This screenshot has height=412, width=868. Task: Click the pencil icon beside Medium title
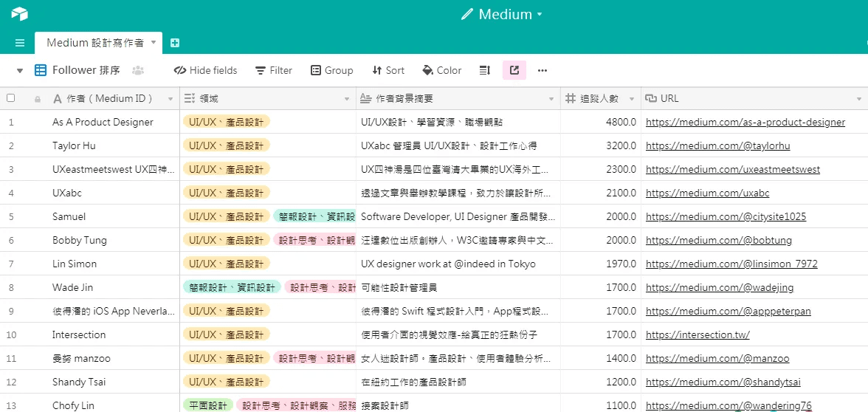pos(467,15)
